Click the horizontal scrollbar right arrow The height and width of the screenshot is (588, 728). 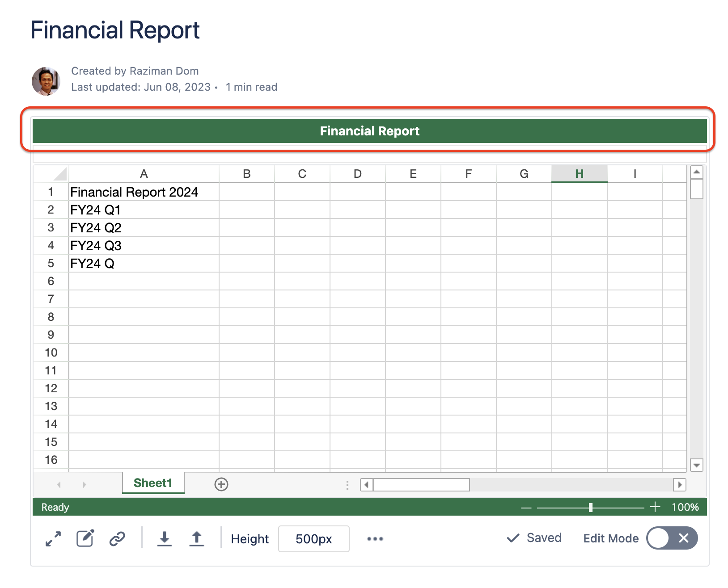[x=680, y=485]
